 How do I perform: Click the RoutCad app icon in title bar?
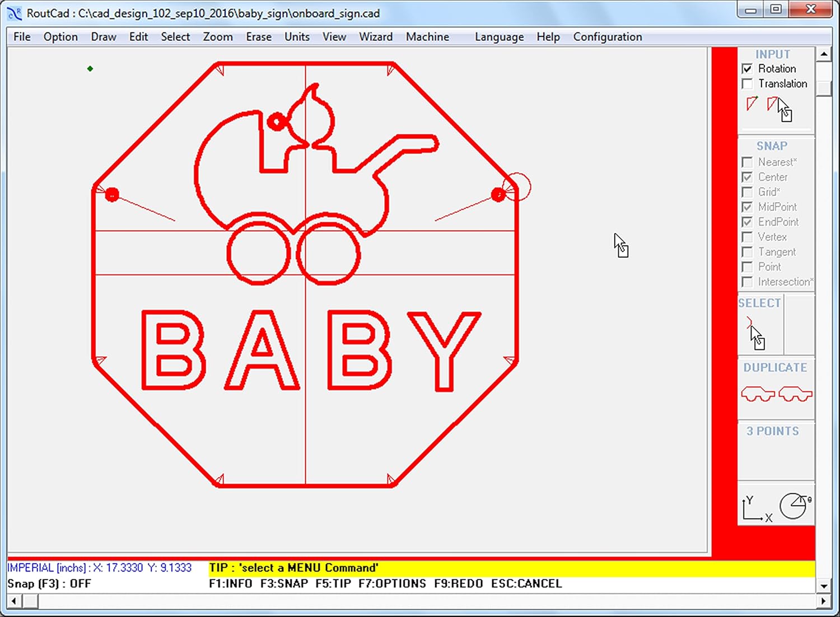point(15,13)
